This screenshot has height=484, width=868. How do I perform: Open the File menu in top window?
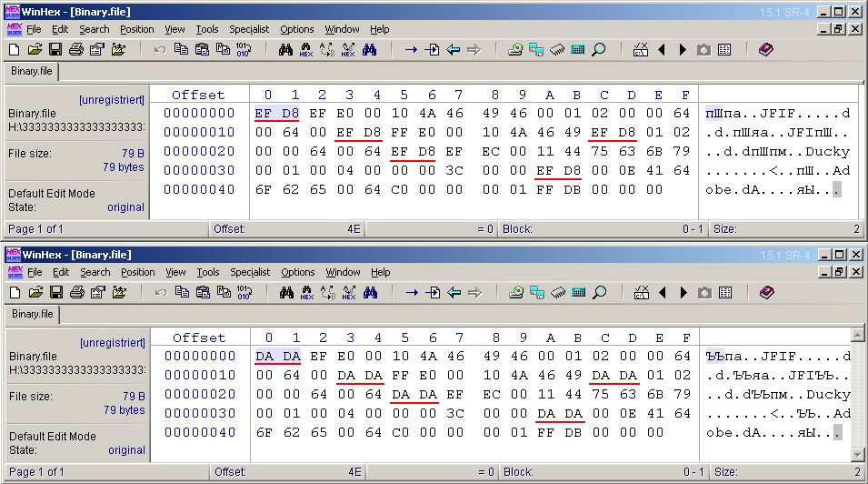click(34, 29)
